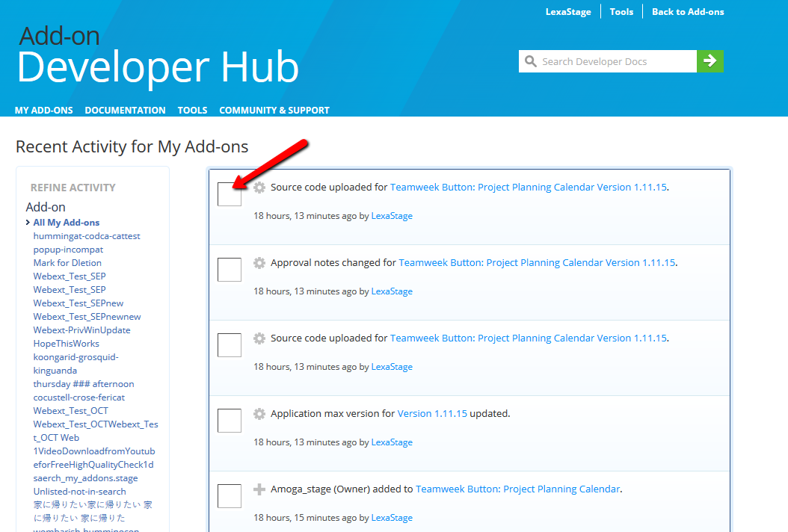
Task: Filter by Mark for Dletion add-on
Action: click(x=67, y=263)
